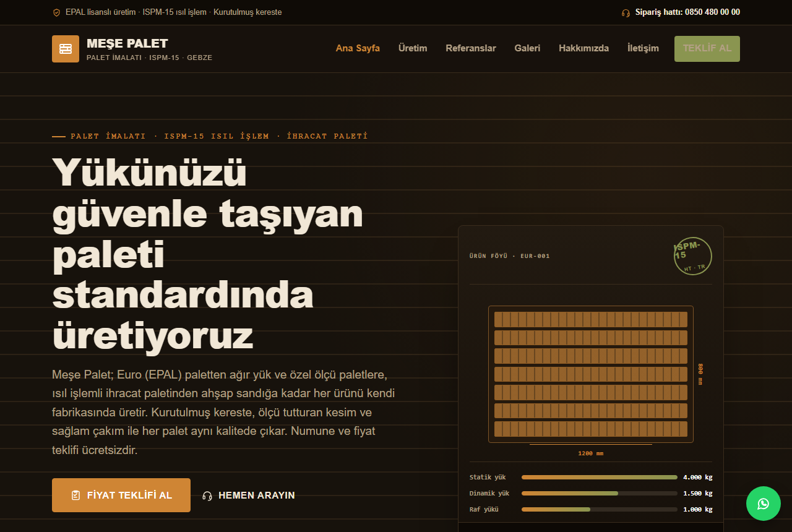Viewport: 792px width, 532px height.
Task: Click the ISPM-15 HT·TR round stamp
Action: (693, 256)
